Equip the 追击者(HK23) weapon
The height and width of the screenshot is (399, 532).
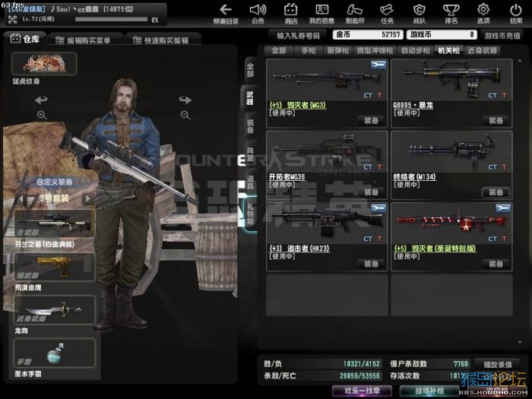pos(371,264)
